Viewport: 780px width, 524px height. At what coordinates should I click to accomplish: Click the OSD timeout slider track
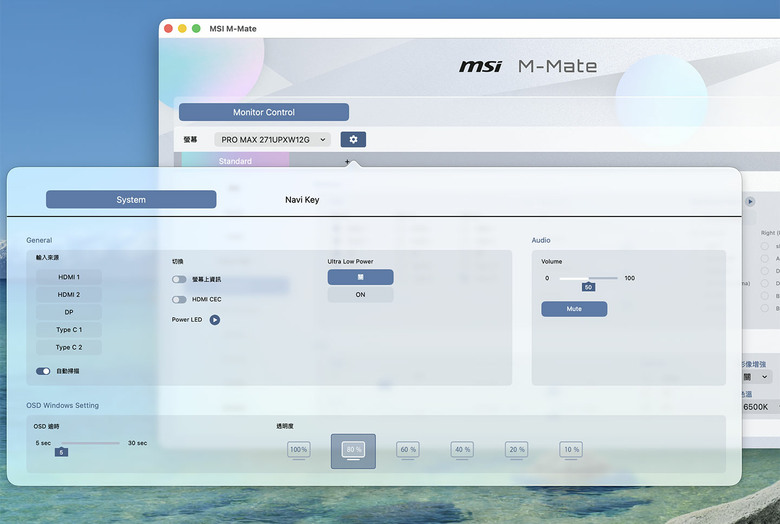click(90, 443)
